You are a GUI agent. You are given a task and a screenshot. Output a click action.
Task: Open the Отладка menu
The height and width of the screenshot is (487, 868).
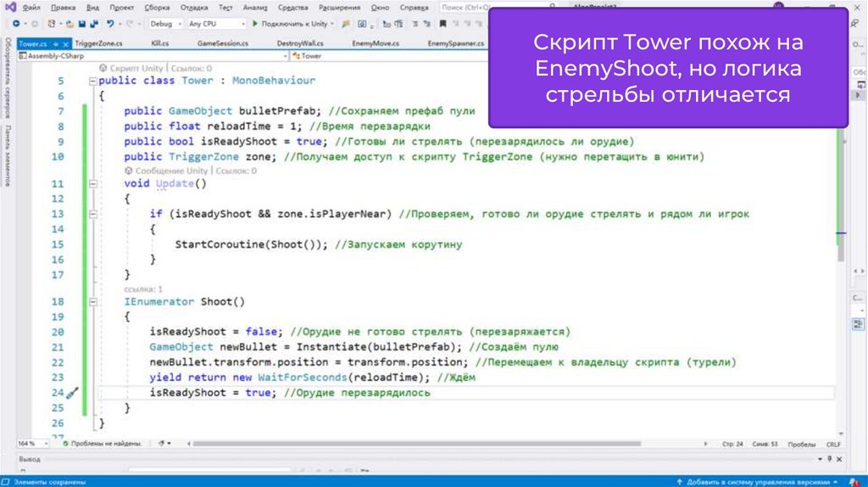point(194,7)
